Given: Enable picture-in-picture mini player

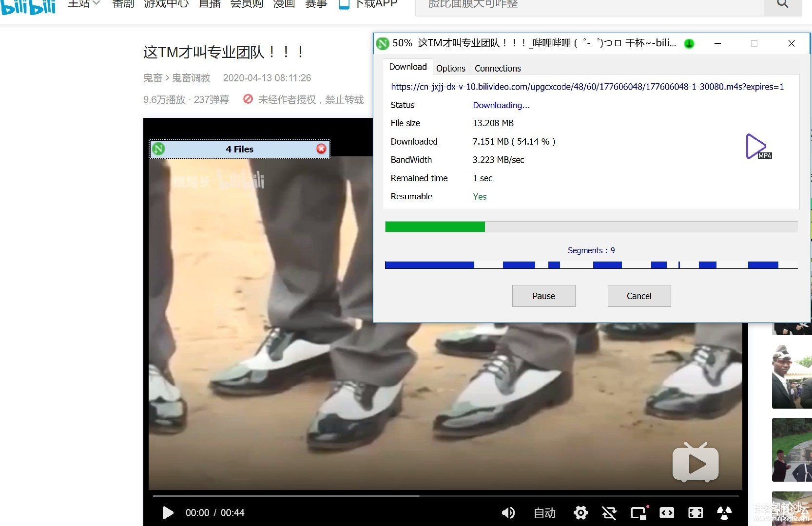Looking at the screenshot, I should click(638, 512).
